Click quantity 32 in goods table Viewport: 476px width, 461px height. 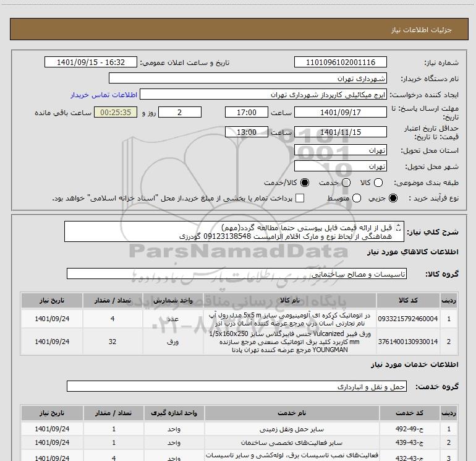113,342
